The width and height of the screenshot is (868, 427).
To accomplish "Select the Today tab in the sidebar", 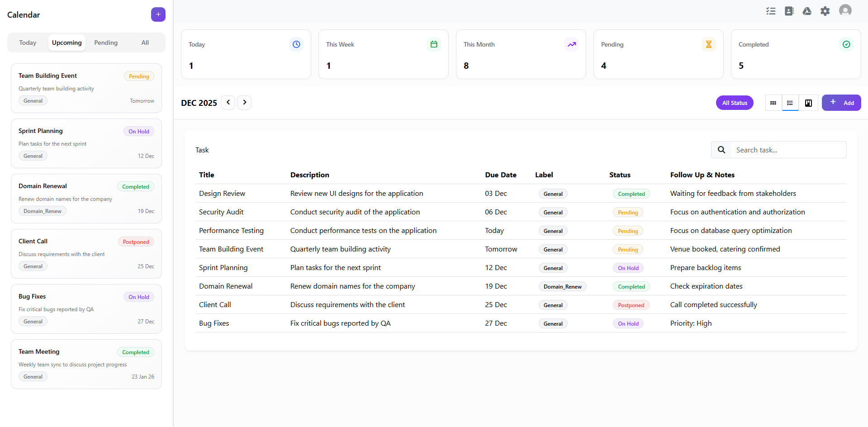I will click(28, 43).
